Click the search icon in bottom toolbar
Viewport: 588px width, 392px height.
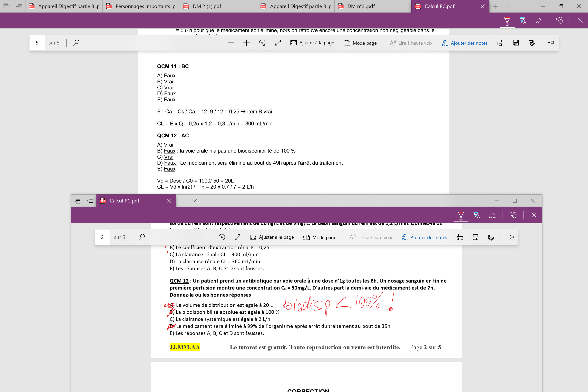[142, 237]
